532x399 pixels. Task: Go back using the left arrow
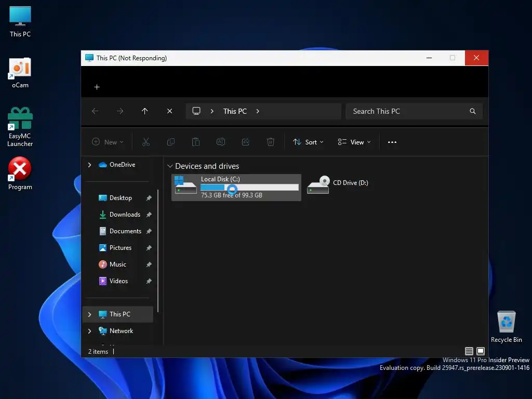tap(95, 111)
